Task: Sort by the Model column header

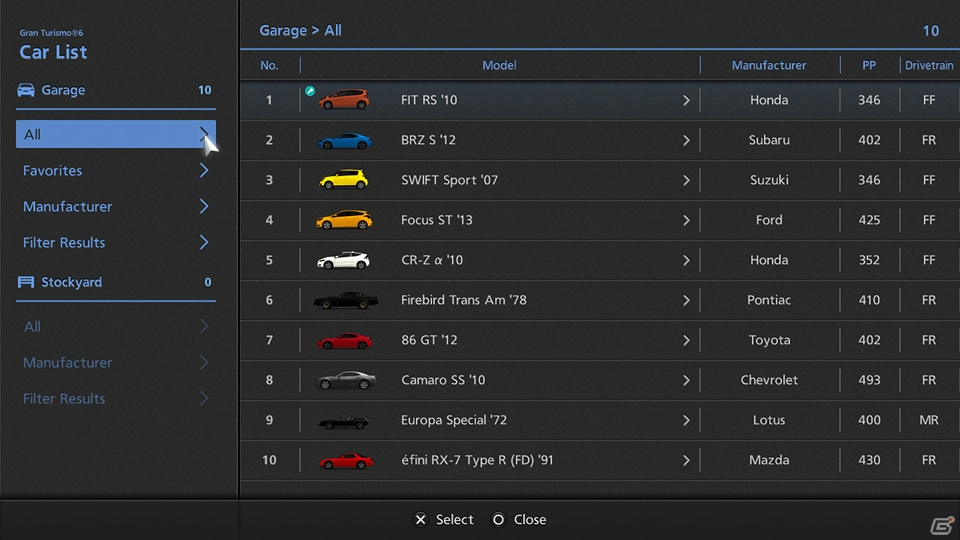Action: pos(499,65)
